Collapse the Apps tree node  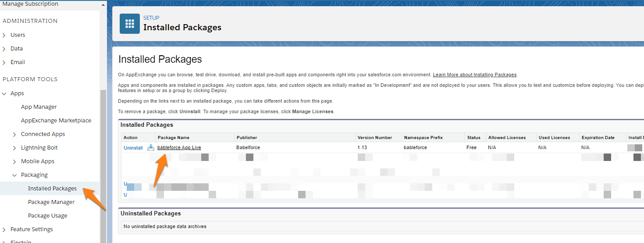(x=4, y=93)
